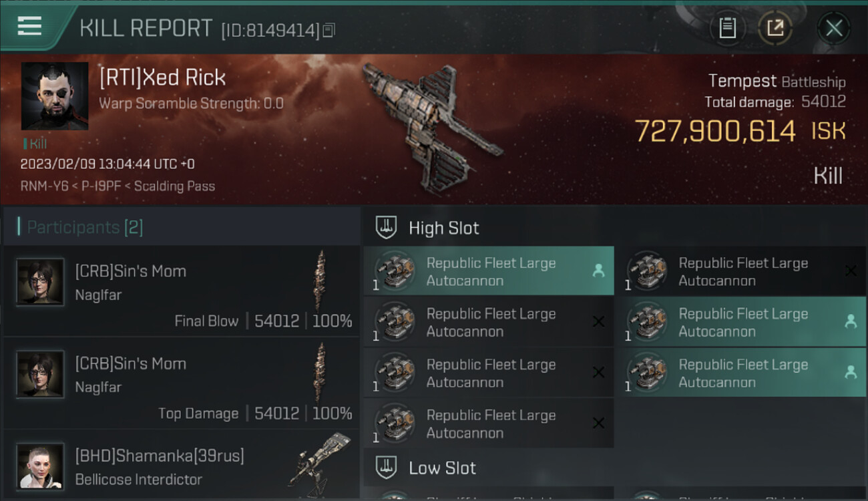Click the clipboard notes icon

click(728, 28)
